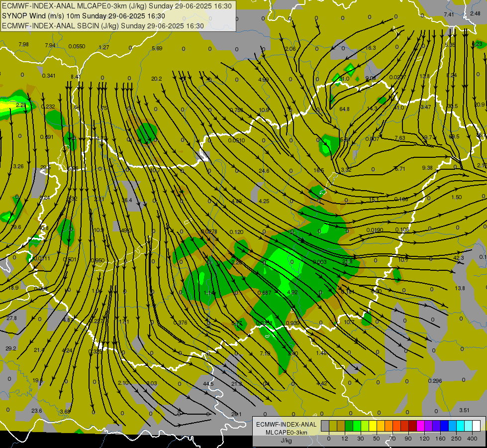Select the indigo swatch left of the 160 tick
Image resolution: width=487 pixels, height=448 pixels.
[437, 426]
